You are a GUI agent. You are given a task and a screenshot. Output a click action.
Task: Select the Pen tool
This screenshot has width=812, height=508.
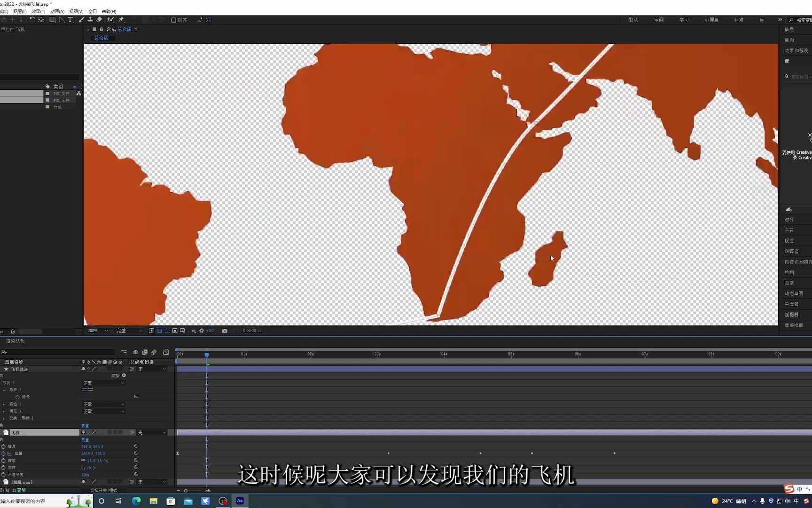62,20
